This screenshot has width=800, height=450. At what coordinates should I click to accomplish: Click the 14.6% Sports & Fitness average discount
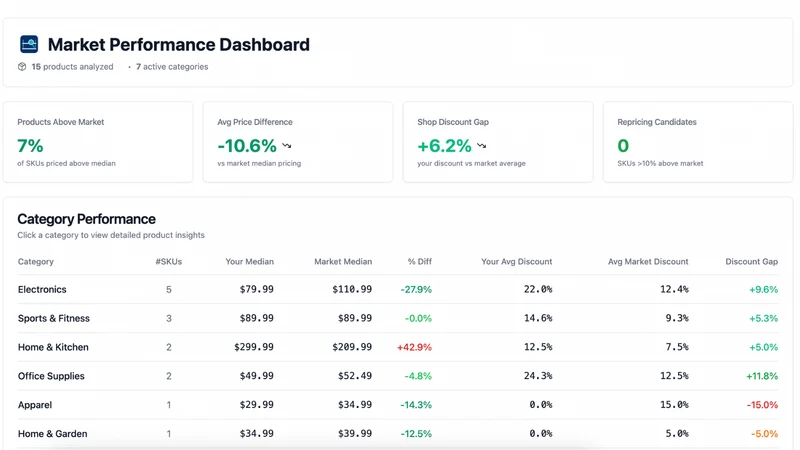[x=538, y=318]
